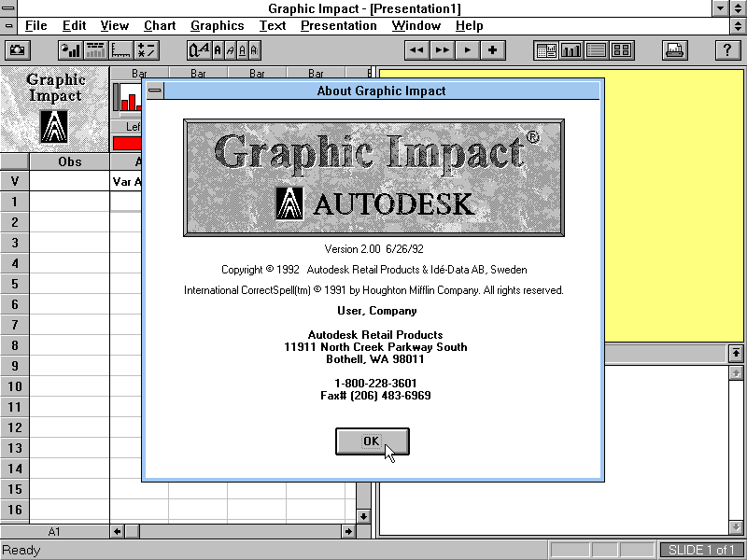Click the question mark help icon

coord(727,50)
